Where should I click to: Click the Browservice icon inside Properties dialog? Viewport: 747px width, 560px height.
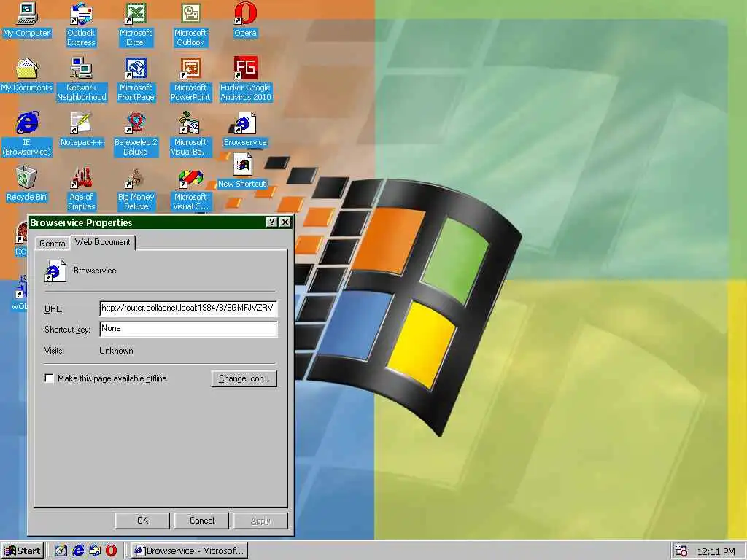tap(55, 271)
